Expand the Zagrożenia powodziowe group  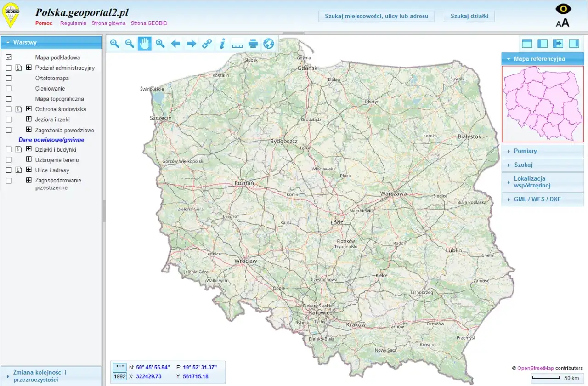[x=29, y=130]
